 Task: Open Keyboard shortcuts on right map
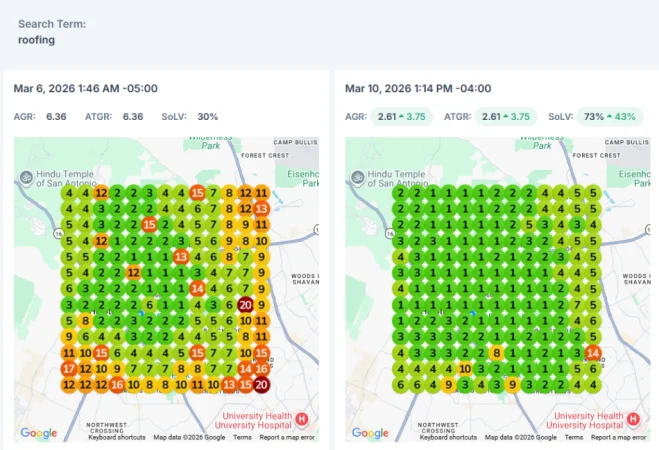click(448, 437)
